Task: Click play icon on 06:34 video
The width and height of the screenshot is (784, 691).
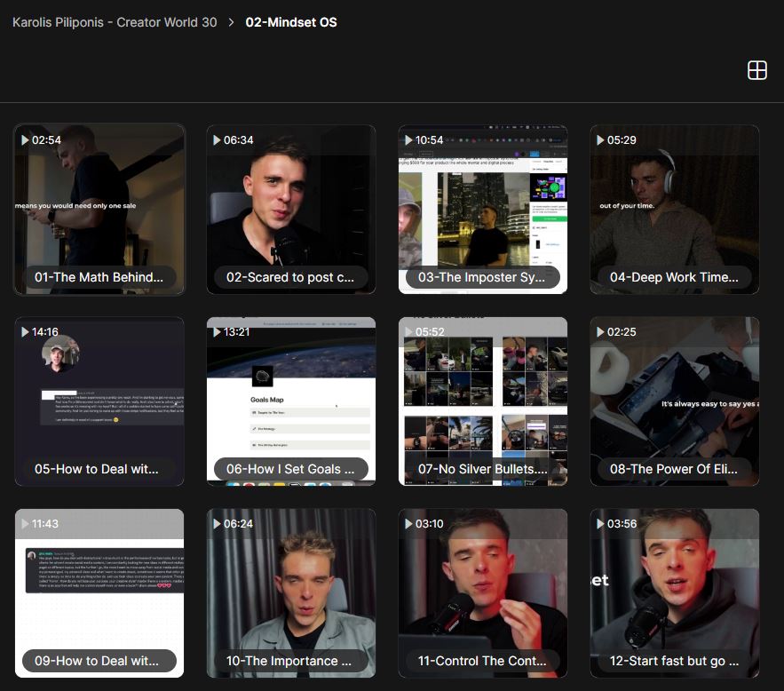Action: (217, 140)
